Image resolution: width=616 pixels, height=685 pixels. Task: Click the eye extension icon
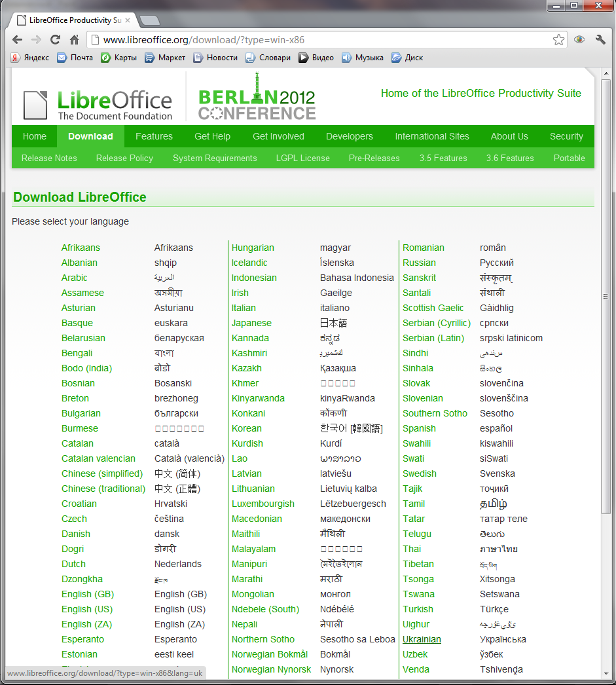[579, 40]
